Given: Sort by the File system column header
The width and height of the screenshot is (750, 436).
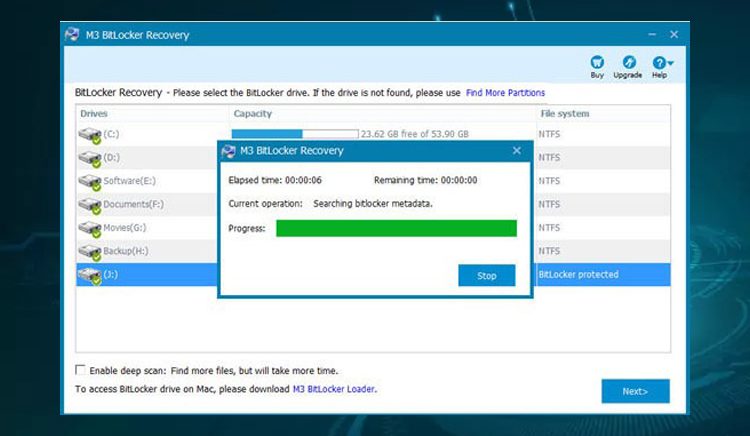Looking at the screenshot, I should coord(565,114).
